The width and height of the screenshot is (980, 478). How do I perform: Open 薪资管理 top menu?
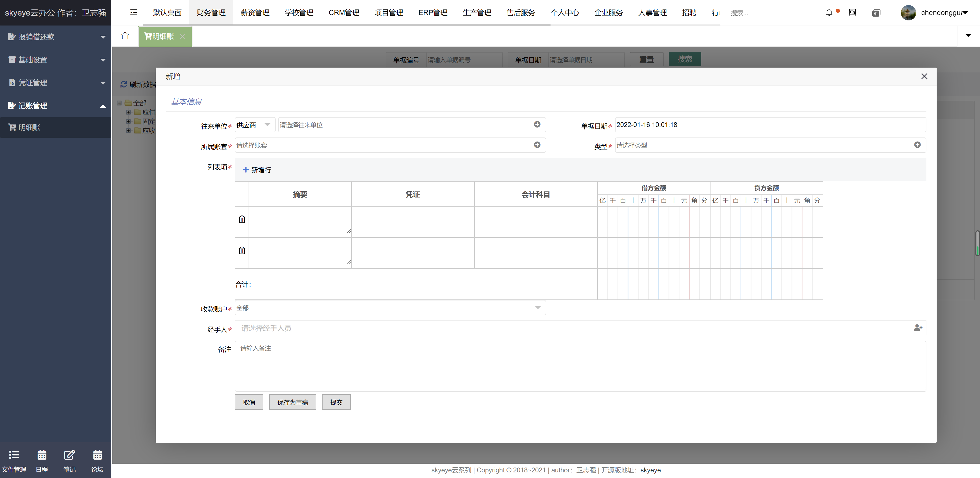click(255, 12)
